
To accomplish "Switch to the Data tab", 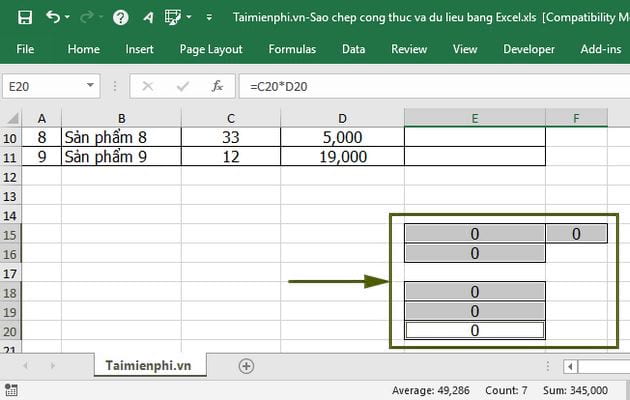I will pos(354,49).
